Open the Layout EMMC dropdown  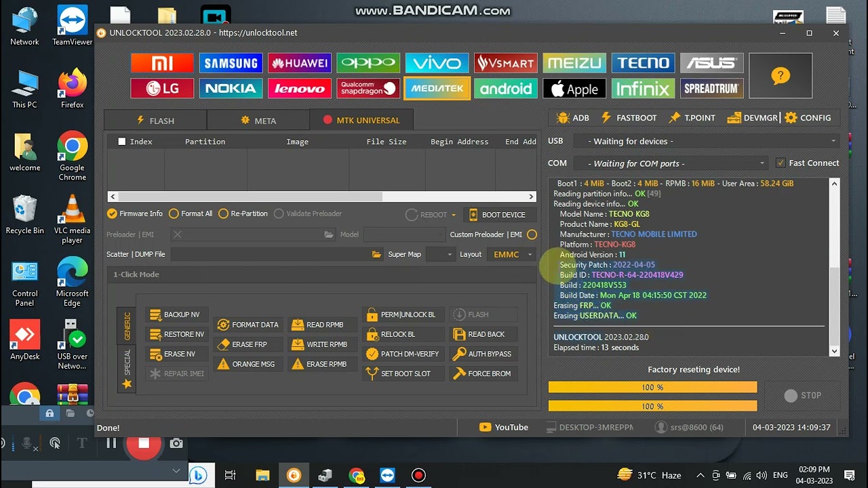[511, 254]
